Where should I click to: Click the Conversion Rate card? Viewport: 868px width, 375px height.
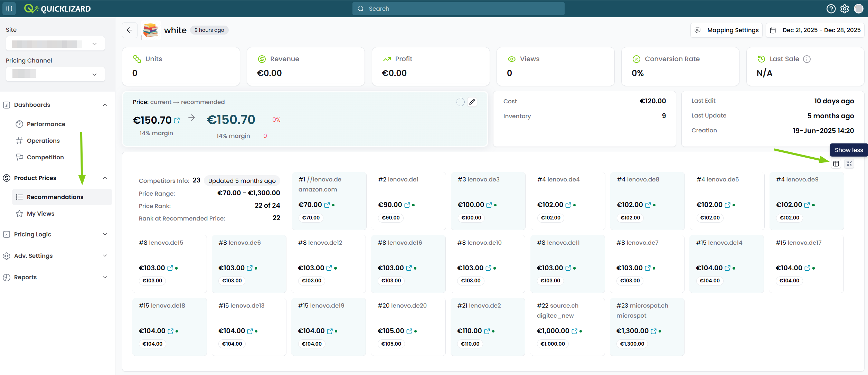coord(680,67)
